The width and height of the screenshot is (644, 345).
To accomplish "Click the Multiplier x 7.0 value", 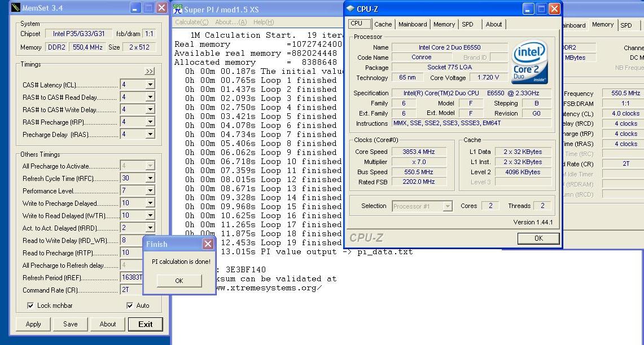I will pos(419,162).
